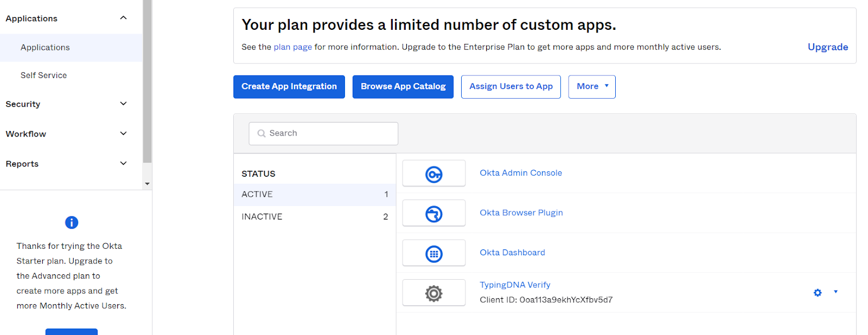
Task: Open the plan page link
Action: [292, 47]
